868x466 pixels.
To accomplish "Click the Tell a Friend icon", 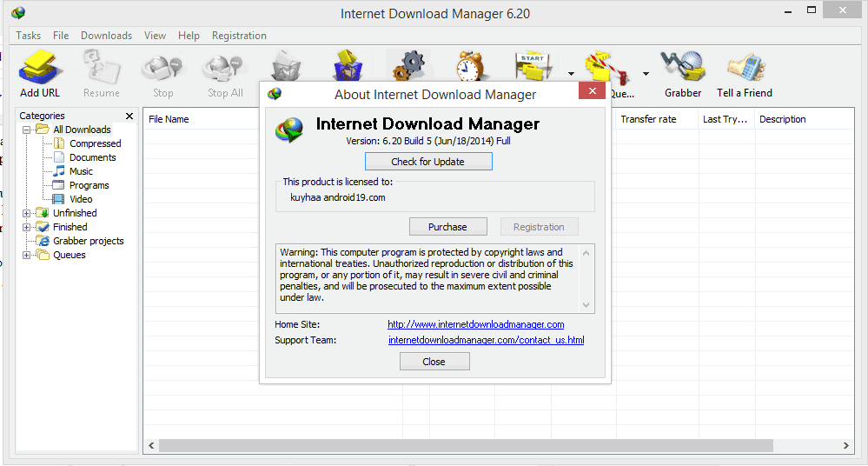I will 745,68.
